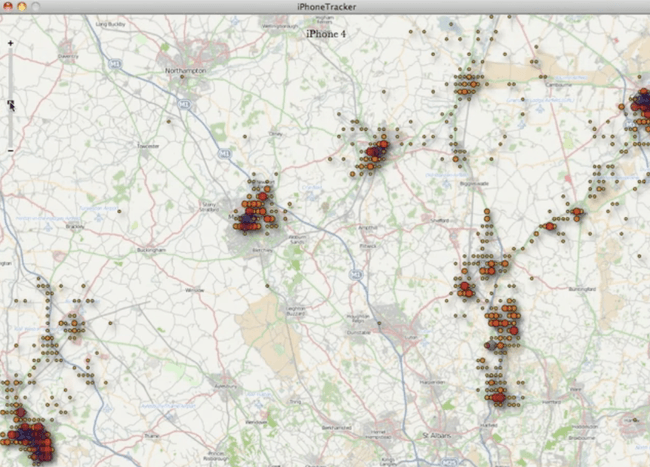The height and width of the screenshot is (467, 650).
Task: Click the M25 motorway shield
Action: 449,462
